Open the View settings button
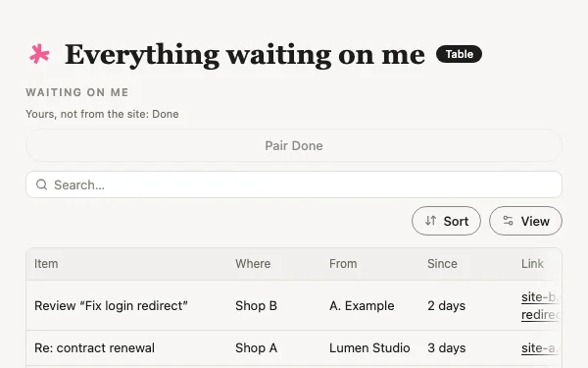The height and width of the screenshot is (368, 588). click(525, 221)
